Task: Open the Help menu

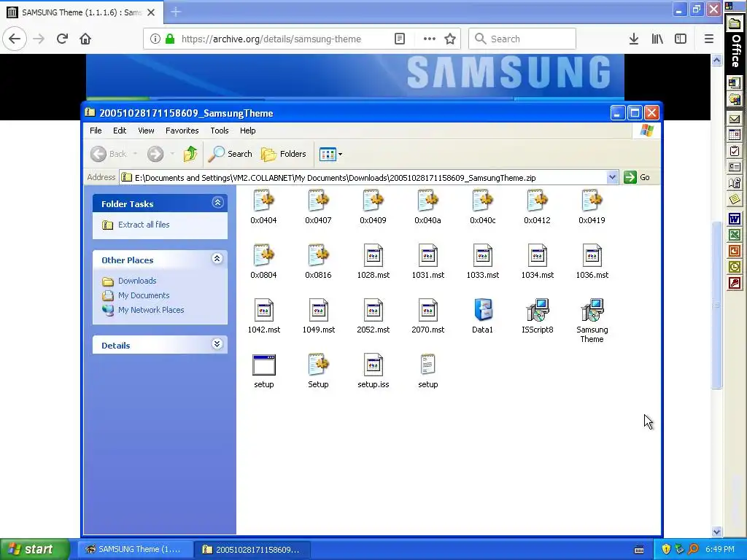Action: pyautogui.click(x=248, y=131)
